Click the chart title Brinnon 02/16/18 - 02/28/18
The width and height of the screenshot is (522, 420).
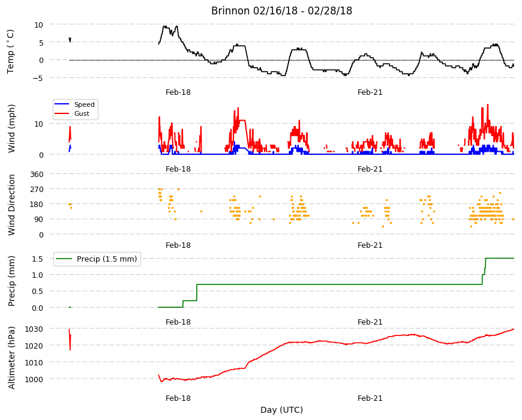coord(281,11)
